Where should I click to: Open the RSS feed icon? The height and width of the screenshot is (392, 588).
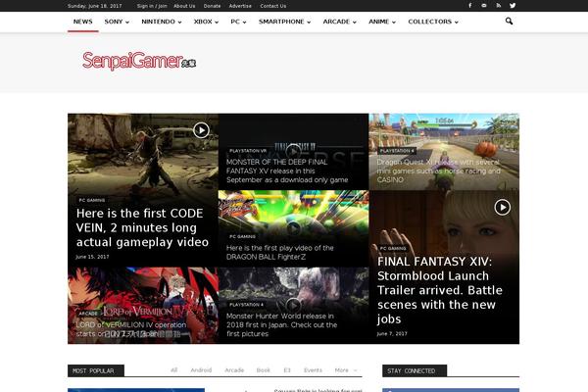click(499, 6)
